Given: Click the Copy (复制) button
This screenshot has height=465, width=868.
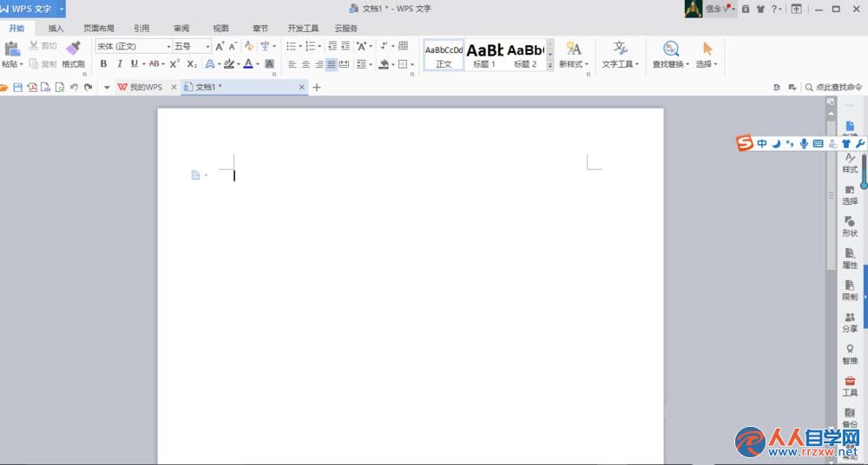Looking at the screenshot, I should [x=43, y=64].
